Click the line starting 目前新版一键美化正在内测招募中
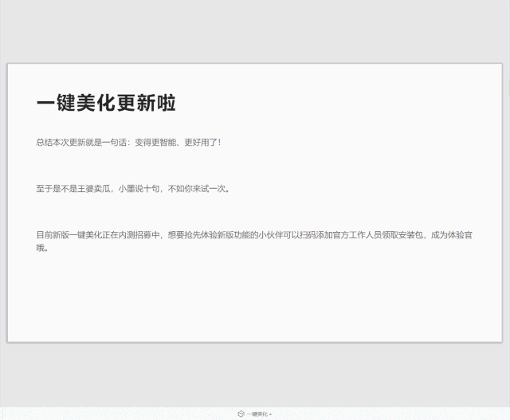Screen dimensions: 510x420 pyautogui.click(x=254, y=235)
